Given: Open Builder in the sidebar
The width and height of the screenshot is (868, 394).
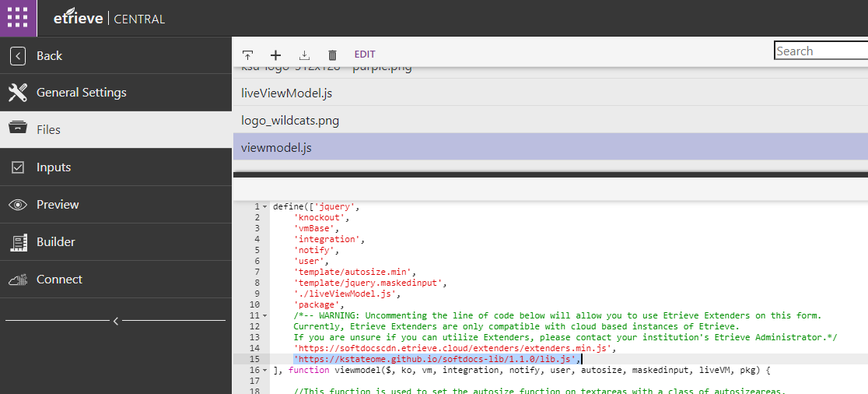Looking at the screenshot, I should point(116,242).
